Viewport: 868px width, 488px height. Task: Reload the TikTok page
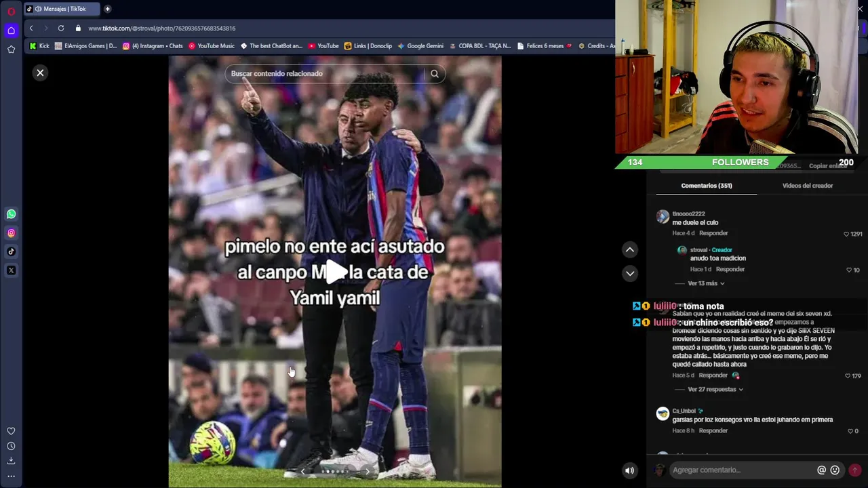(x=61, y=28)
